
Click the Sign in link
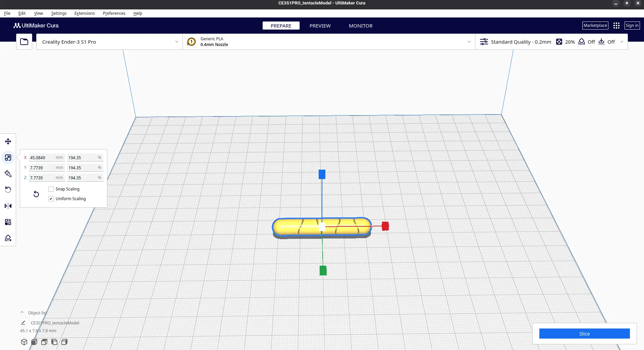coord(632,25)
